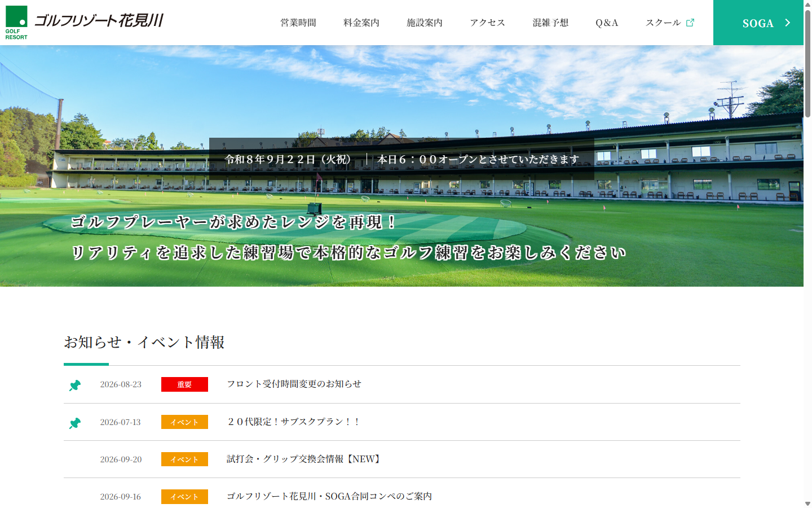Click 本日６：００オープン banner announcement text
This screenshot has height=508, width=812.
pyautogui.click(x=478, y=159)
